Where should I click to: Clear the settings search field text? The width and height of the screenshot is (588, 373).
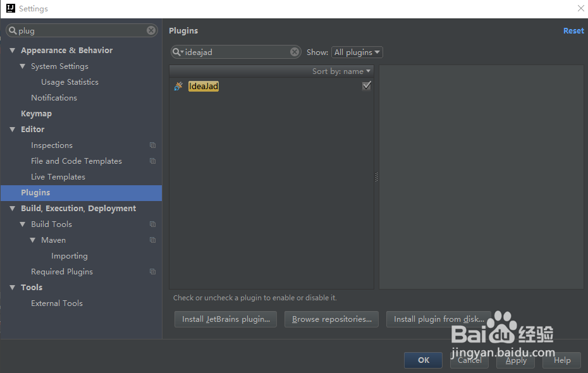pyautogui.click(x=151, y=30)
